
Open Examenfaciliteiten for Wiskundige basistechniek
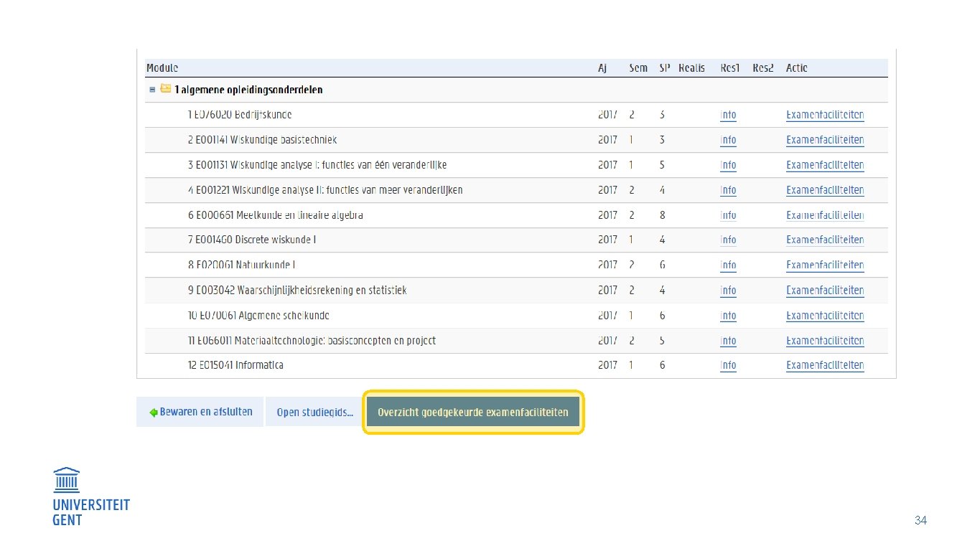pyautogui.click(x=825, y=140)
